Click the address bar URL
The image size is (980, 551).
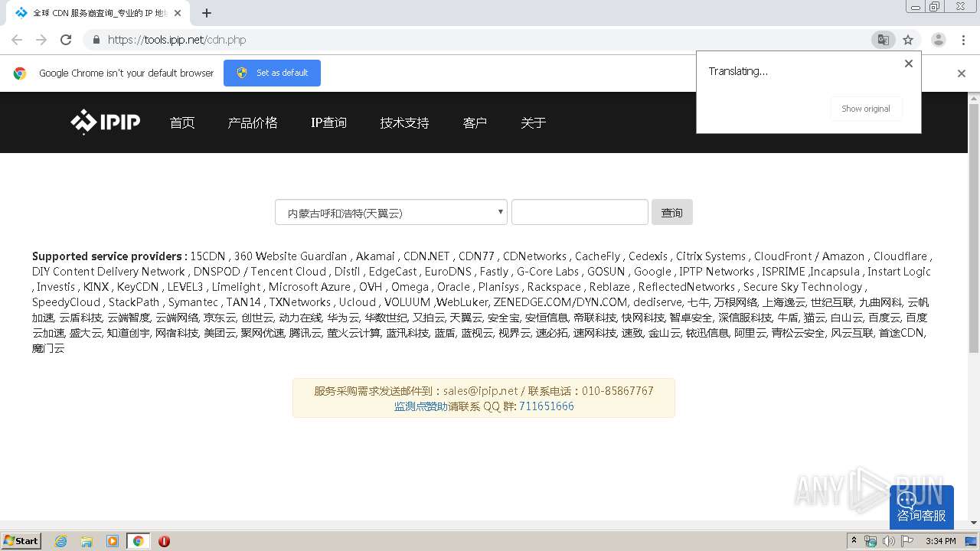[x=177, y=40]
